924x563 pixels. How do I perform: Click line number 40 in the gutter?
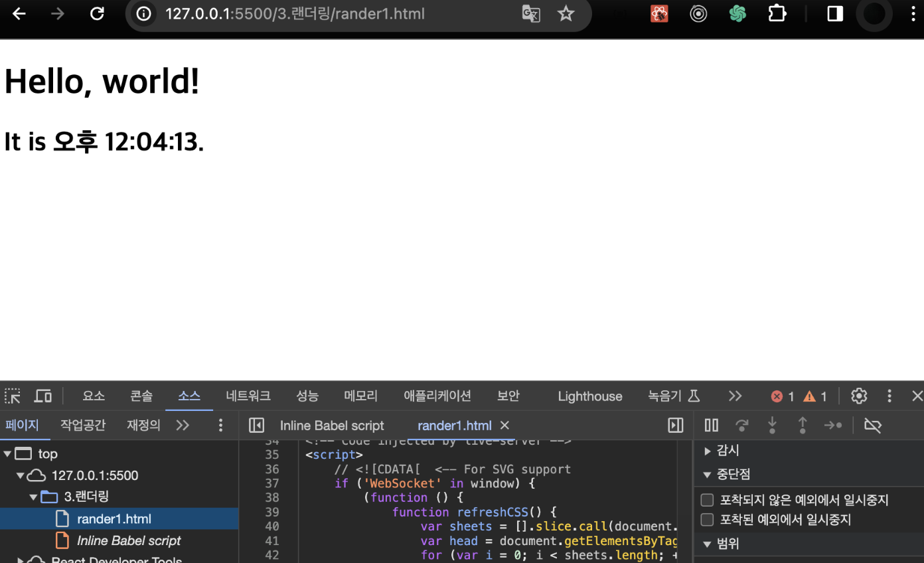point(272,526)
